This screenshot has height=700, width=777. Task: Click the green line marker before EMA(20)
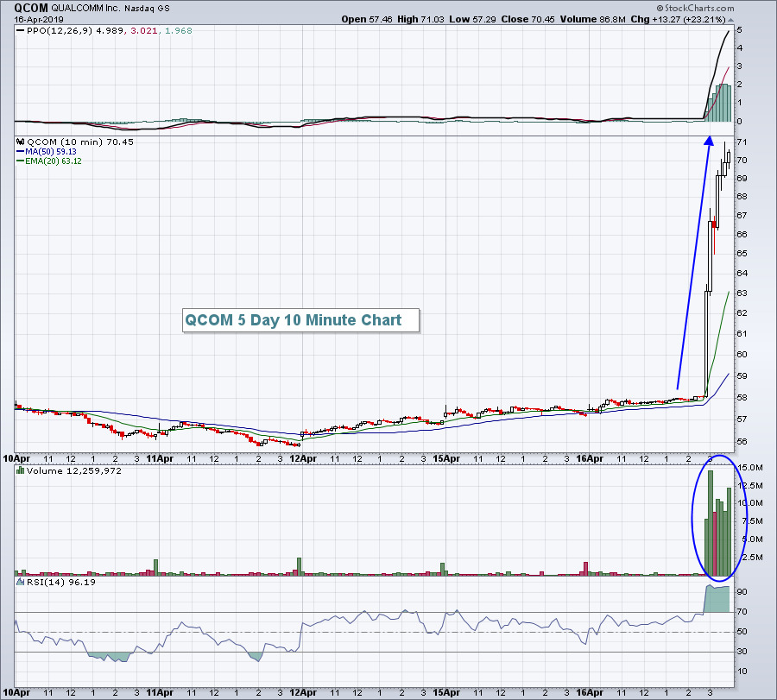(21, 161)
